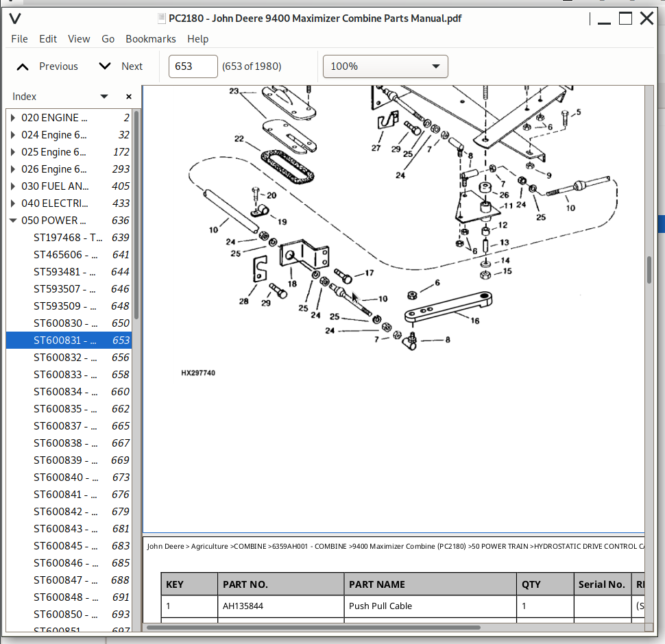Click the document horizontal scrollbar
Image resolution: width=665 pixels, height=644 pixels.
click(x=313, y=628)
